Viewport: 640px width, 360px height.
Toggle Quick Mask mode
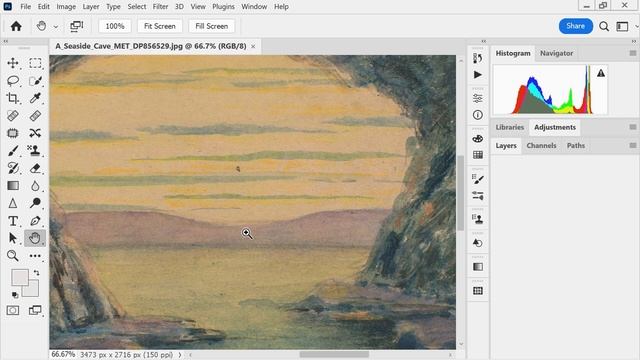coord(13,311)
